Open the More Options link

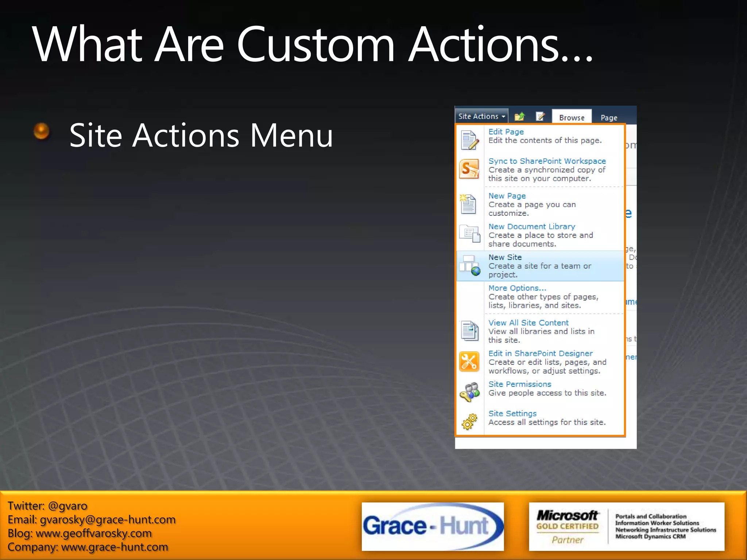coord(517,288)
